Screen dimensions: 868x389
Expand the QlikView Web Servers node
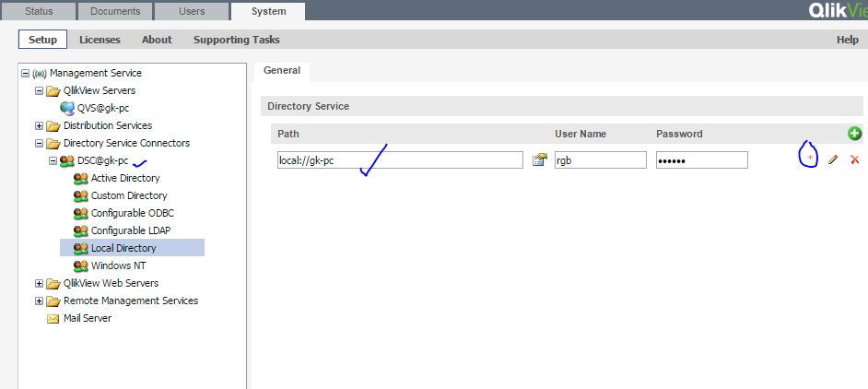tap(39, 284)
